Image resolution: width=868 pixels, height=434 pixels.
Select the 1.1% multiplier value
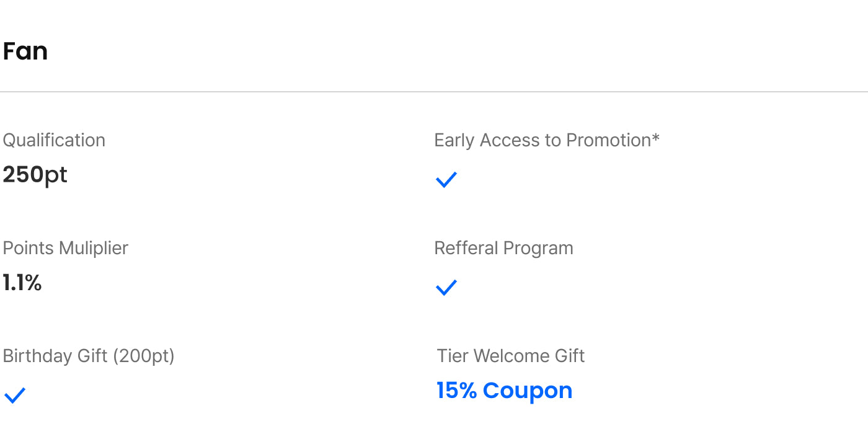point(22,283)
